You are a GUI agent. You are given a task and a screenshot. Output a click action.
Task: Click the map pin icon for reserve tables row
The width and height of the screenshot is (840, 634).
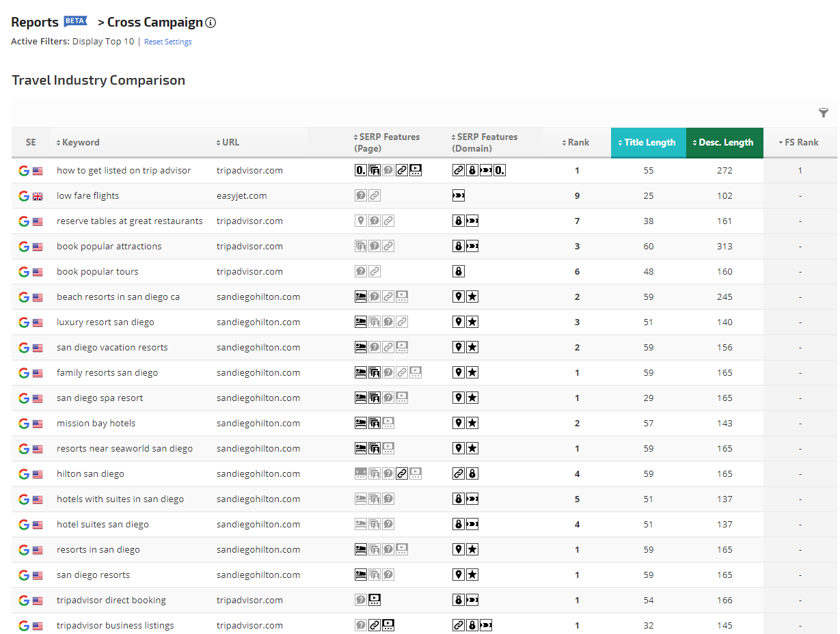click(x=361, y=221)
